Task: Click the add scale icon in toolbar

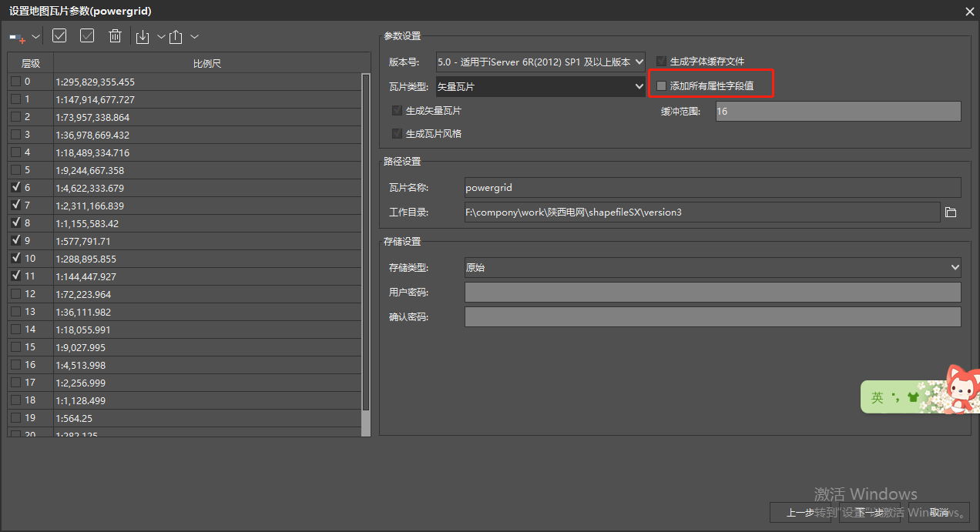Action: click(x=17, y=37)
